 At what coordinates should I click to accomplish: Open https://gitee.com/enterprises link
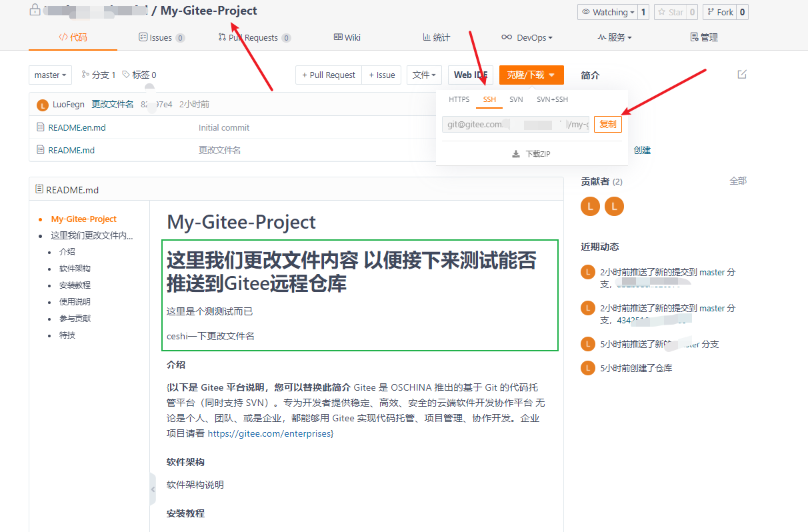pyautogui.click(x=269, y=433)
